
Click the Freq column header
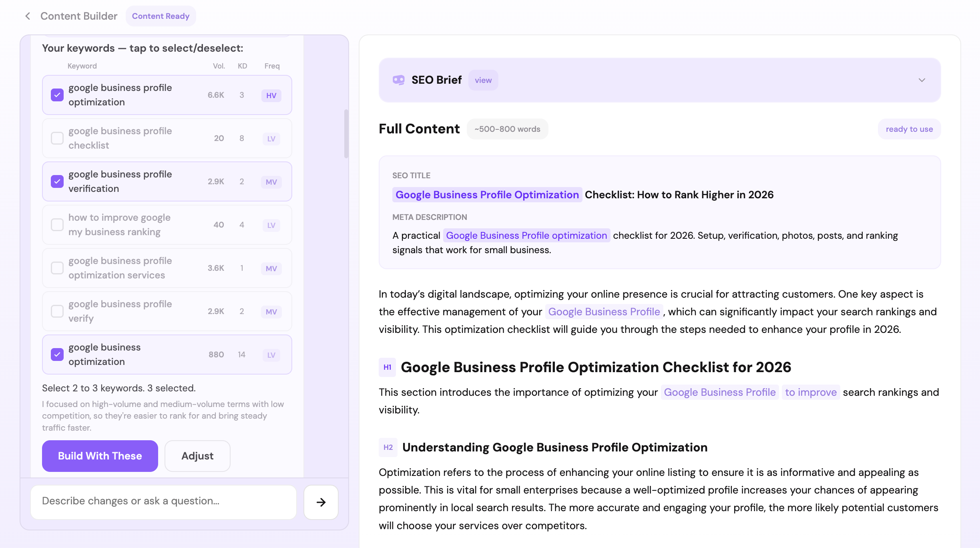(x=272, y=66)
